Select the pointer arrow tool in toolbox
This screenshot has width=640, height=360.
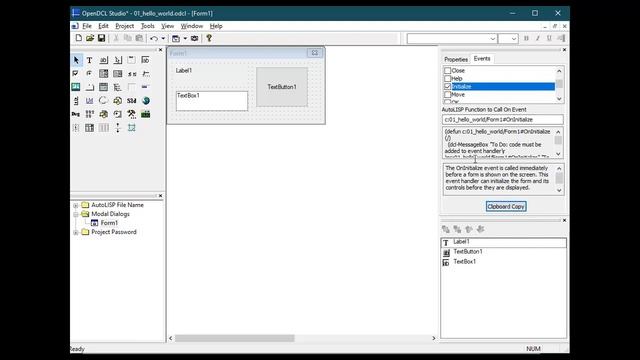pyautogui.click(x=76, y=60)
